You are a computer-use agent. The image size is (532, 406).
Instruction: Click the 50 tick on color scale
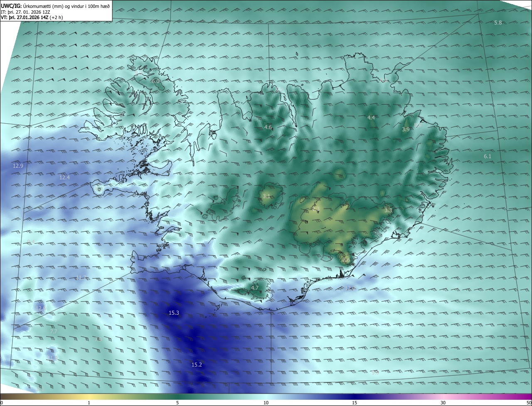coord(529,403)
